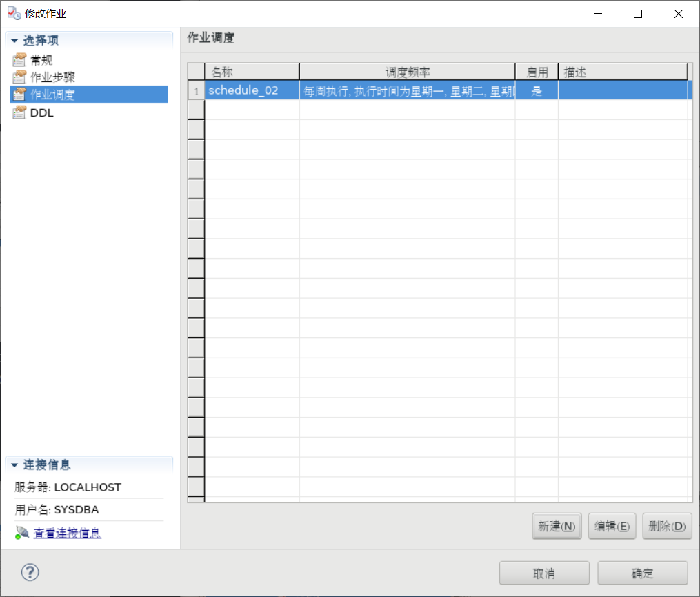Click the 新建(N) button
The width and height of the screenshot is (700, 597).
(x=557, y=526)
